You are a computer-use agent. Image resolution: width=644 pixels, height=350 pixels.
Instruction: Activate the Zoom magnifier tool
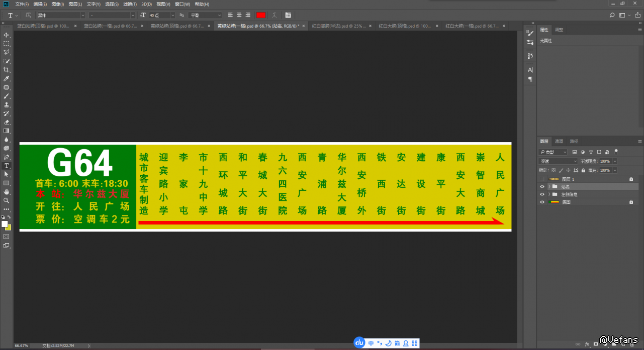(x=7, y=200)
